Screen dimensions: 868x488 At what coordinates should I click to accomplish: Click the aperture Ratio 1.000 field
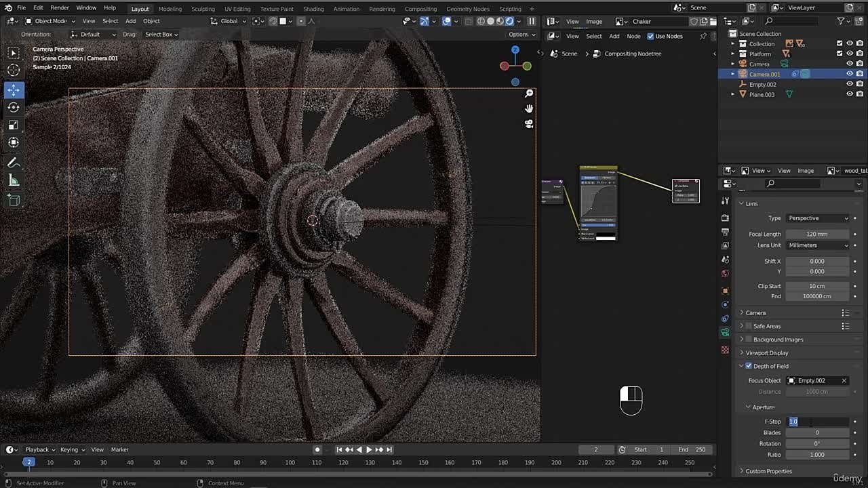[817, 455]
